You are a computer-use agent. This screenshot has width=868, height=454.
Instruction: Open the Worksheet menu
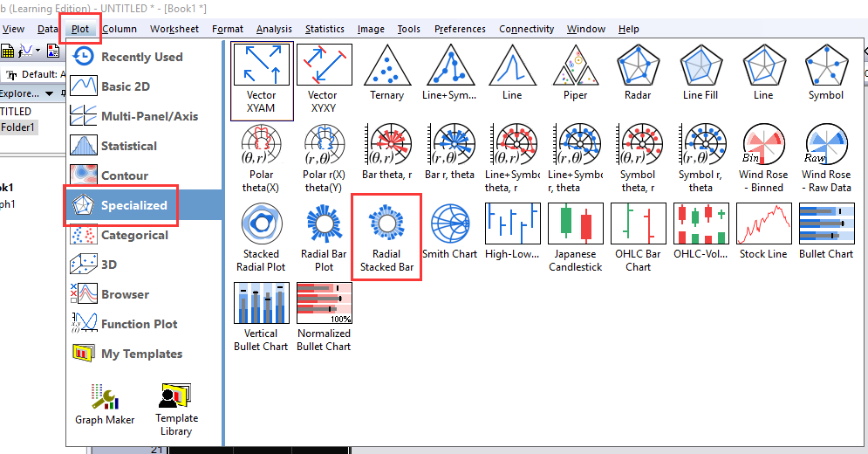[174, 29]
